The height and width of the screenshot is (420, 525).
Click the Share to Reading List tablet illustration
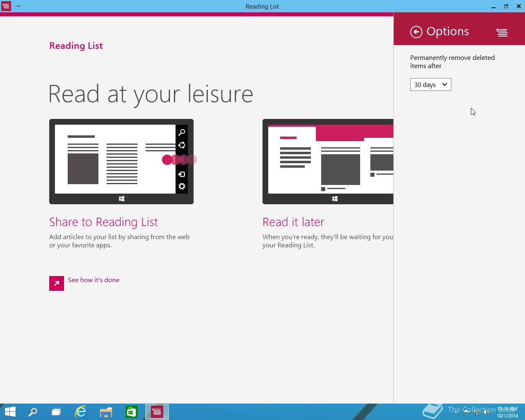pos(121,162)
